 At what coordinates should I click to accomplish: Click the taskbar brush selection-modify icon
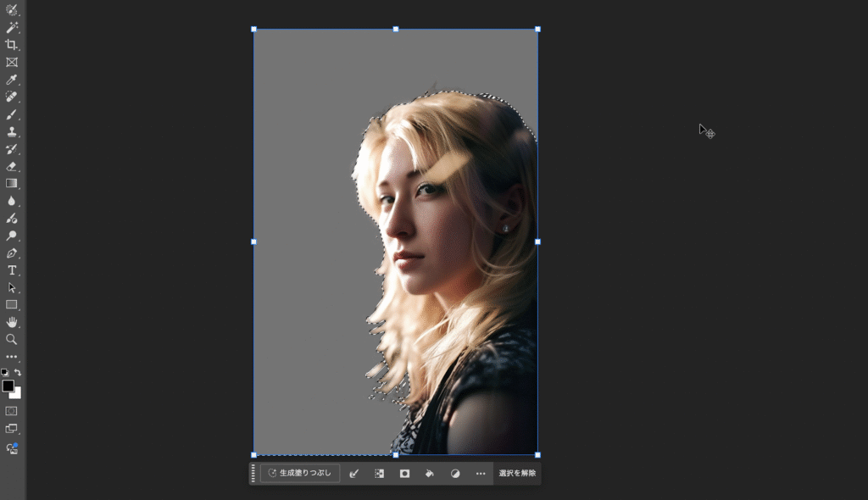[354, 474]
